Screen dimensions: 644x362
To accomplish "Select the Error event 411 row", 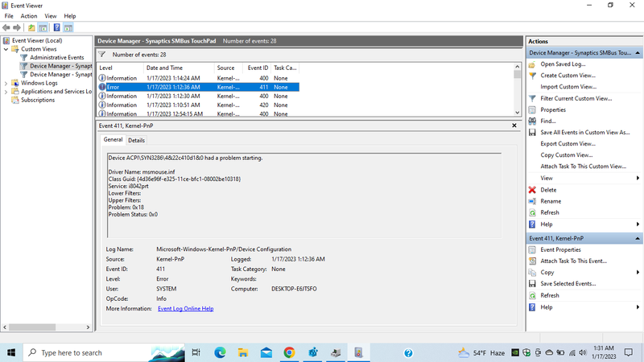I will pyautogui.click(x=199, y=87).
